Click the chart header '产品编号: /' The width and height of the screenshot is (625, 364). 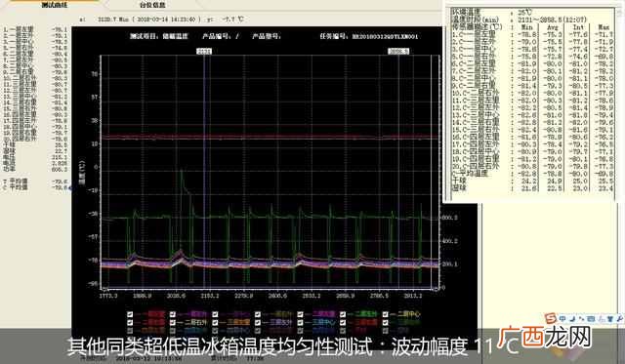(x=221, y=36)
